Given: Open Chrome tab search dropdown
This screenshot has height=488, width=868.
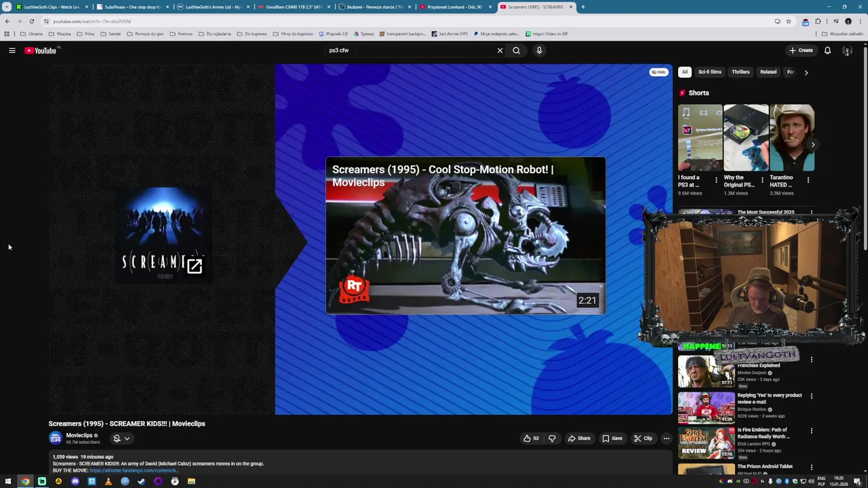Looking at the screenshot, I should (7, 7).
